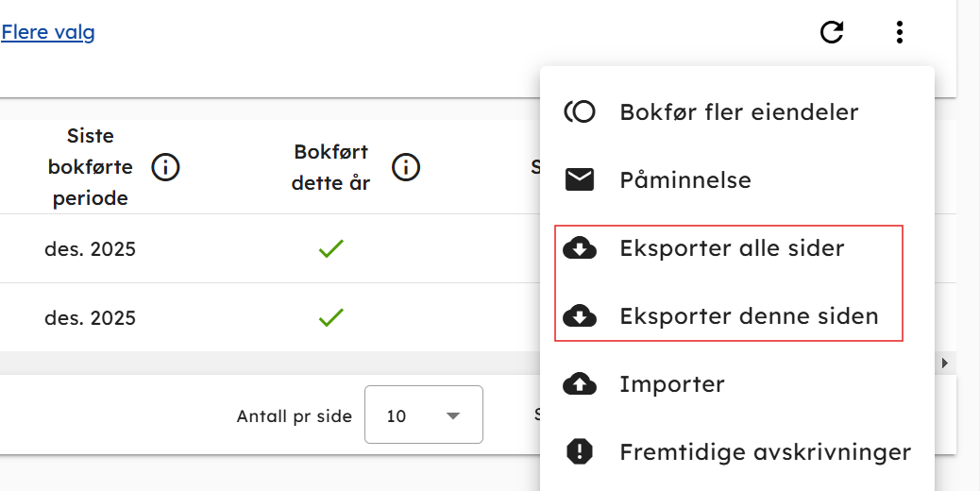Click the Påminnelse envelope icon
The height and width of the screenshot is (491, 980).
coord(580,179)
